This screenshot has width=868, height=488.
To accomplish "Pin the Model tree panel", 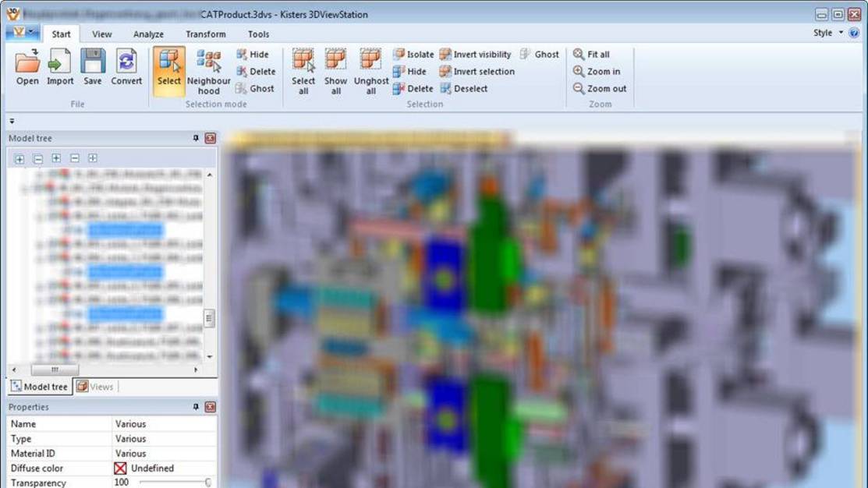I will [x=196, y=138].
